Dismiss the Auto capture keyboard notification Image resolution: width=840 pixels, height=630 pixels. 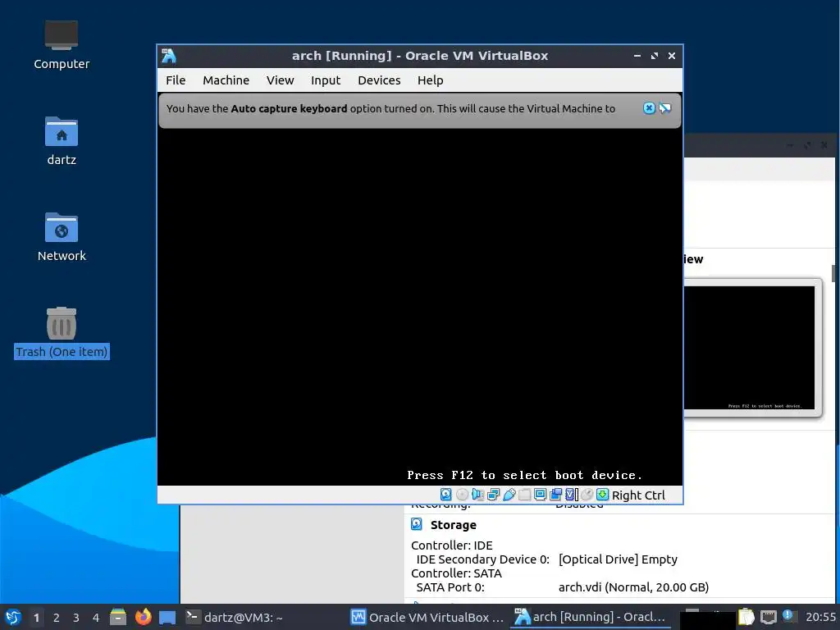(x=649, y=108)
